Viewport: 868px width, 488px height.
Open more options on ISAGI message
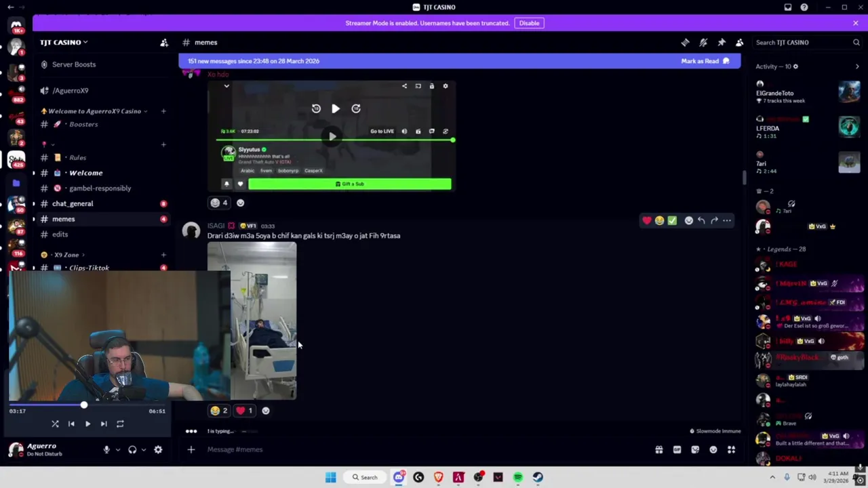click(x=727, y=220)
